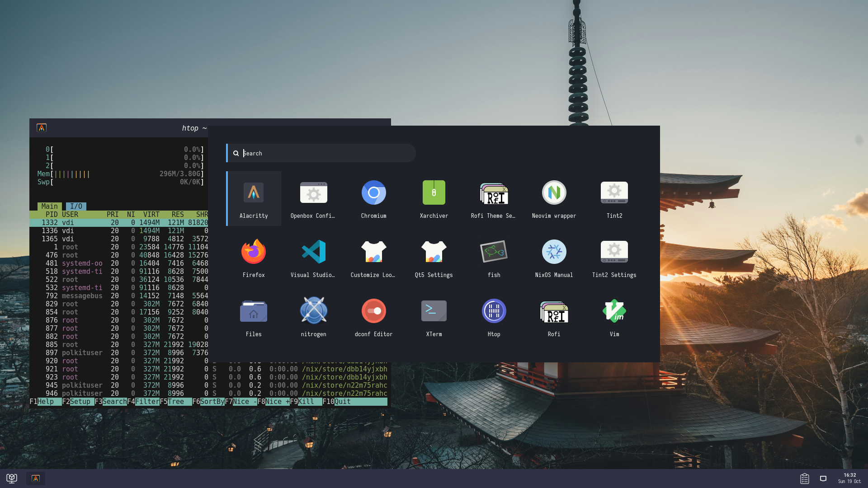Screen dimensions: 868x488
Task: Click F6 SortBy in htop footer
Action: [x=208, y=402]
